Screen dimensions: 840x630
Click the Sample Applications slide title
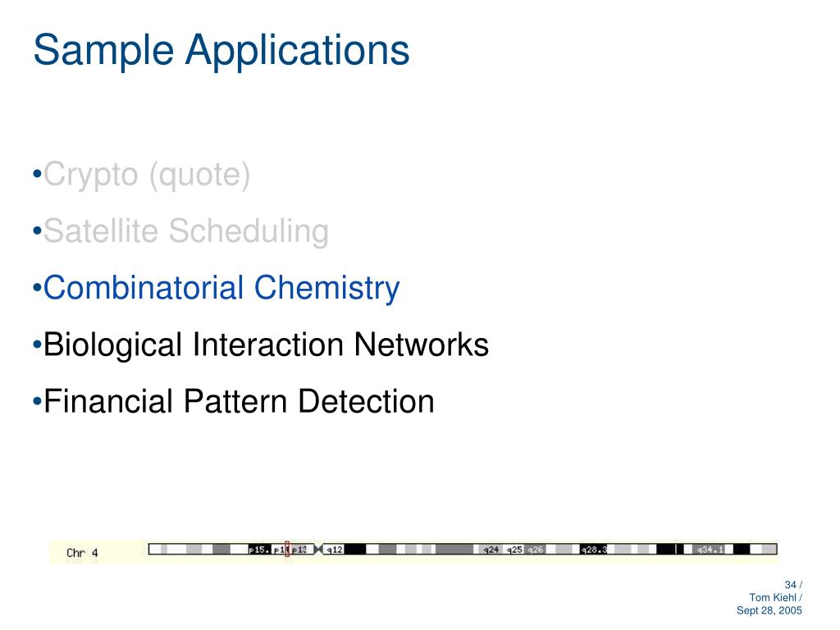(221, 51)
